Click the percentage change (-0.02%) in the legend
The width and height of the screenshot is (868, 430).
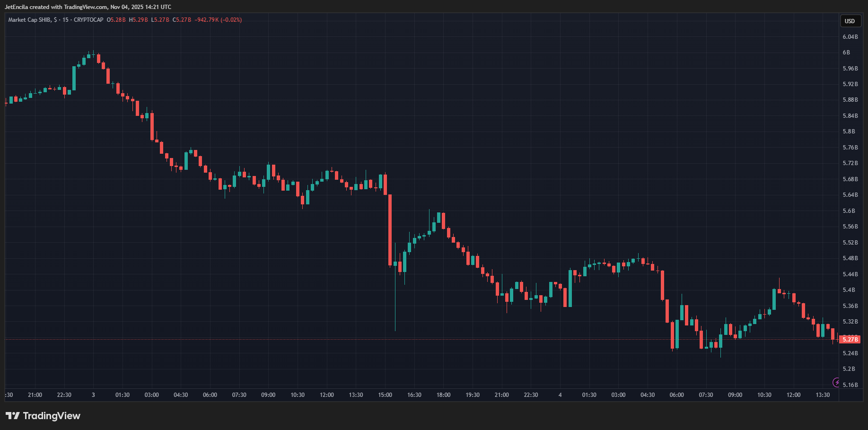(x=230, y=20)
